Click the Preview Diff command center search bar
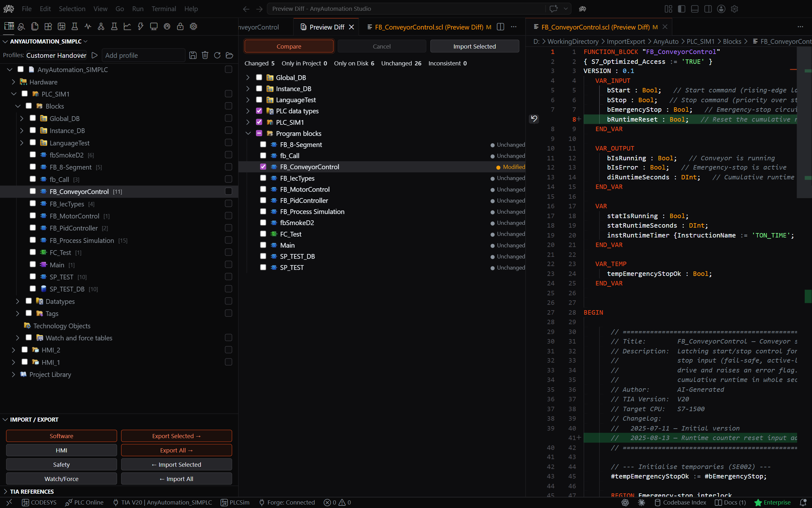 tap(406, 9)
